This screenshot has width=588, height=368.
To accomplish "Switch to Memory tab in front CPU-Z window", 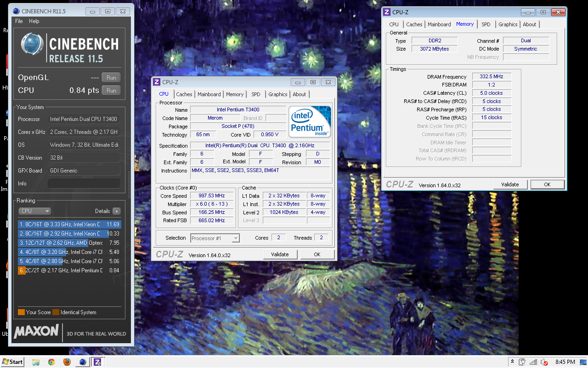I will click(235, 94).
